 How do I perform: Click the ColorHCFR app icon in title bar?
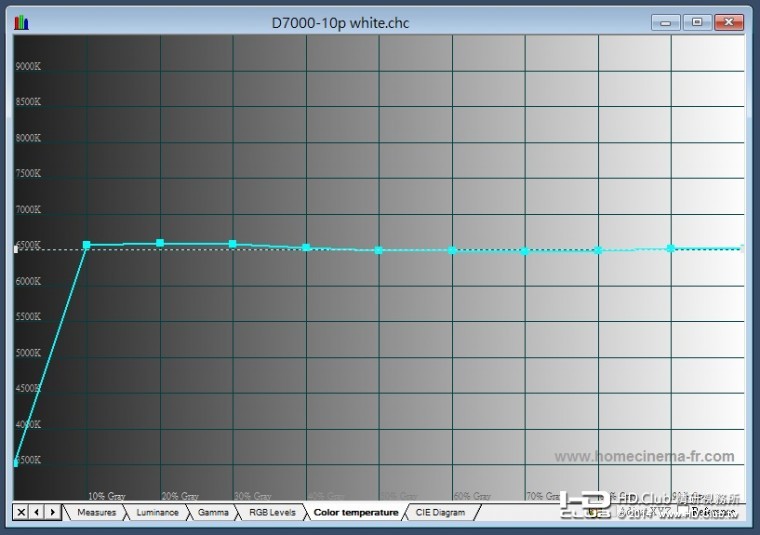(21, 22)
